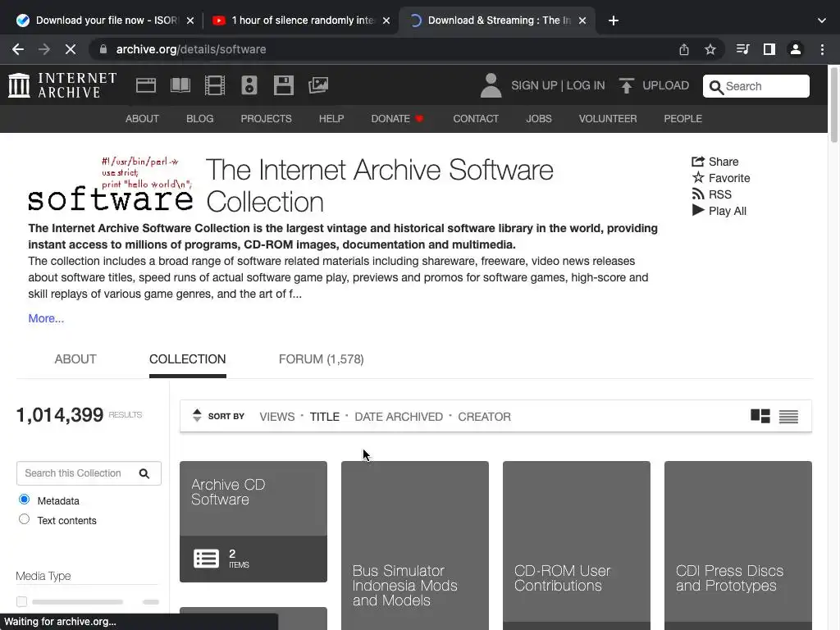This screenshot has height=630, width=840.
Task: Sort collection by TITLE
Action: click(x=325, y=417)
